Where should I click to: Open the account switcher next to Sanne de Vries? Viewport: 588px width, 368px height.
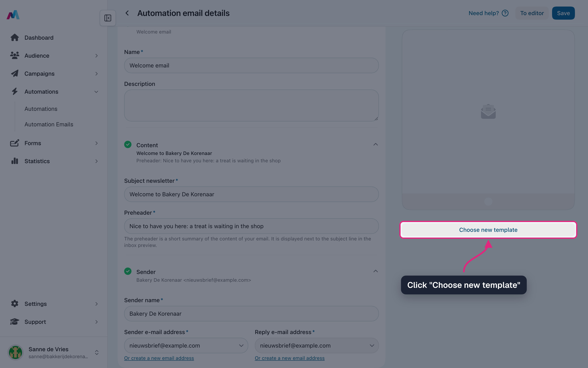point(97,352)
